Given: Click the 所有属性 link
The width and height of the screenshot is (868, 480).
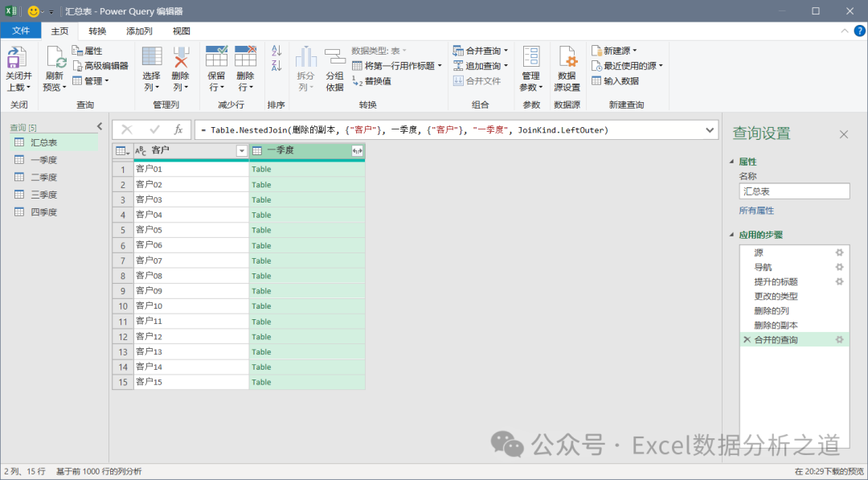Looking at the screenshot, I should coord(756,211).
